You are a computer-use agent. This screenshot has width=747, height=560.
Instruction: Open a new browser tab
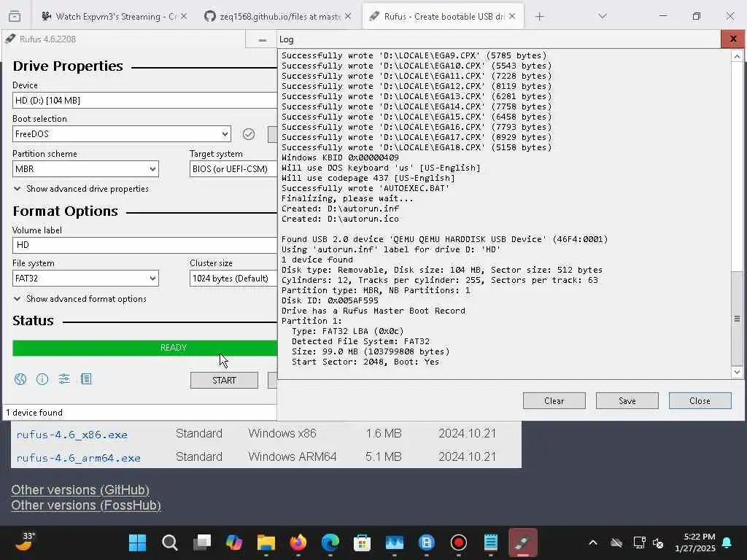(x=539, y=16)
